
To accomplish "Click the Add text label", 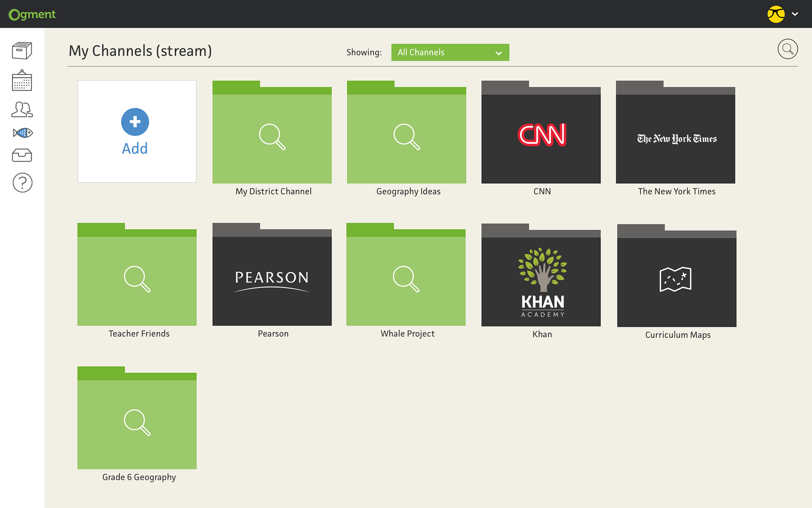I will click(135, 149).
